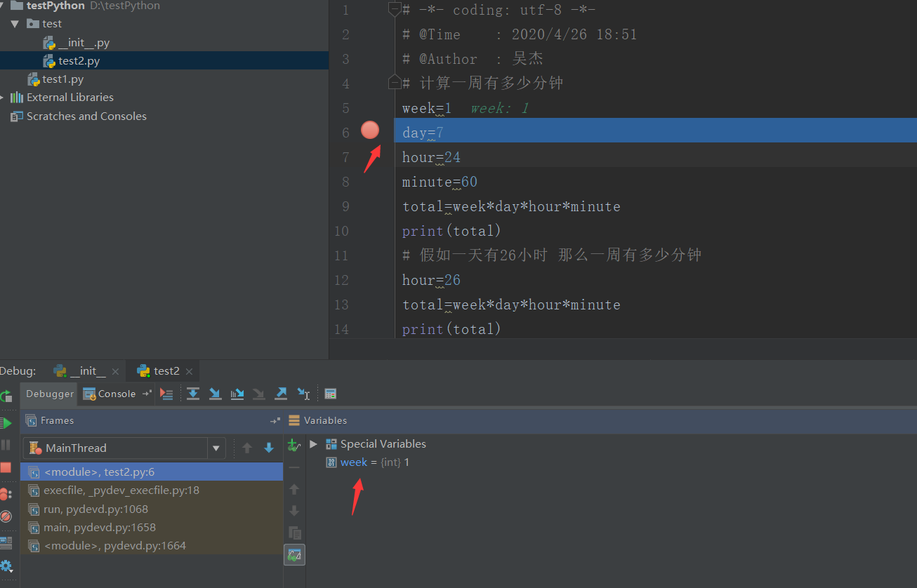Click the Step Into My Code icon
This screenshot has width=917, height=588.
tap(237, 394)
